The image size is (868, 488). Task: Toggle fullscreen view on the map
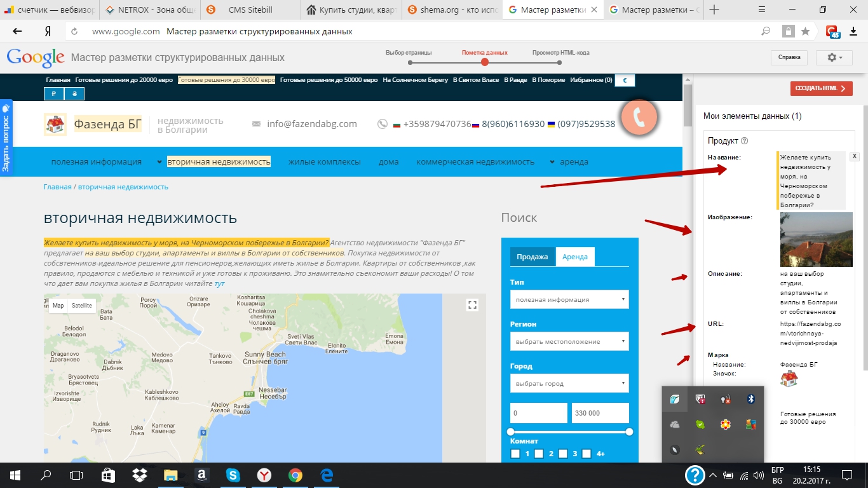[x=472, y=305]
